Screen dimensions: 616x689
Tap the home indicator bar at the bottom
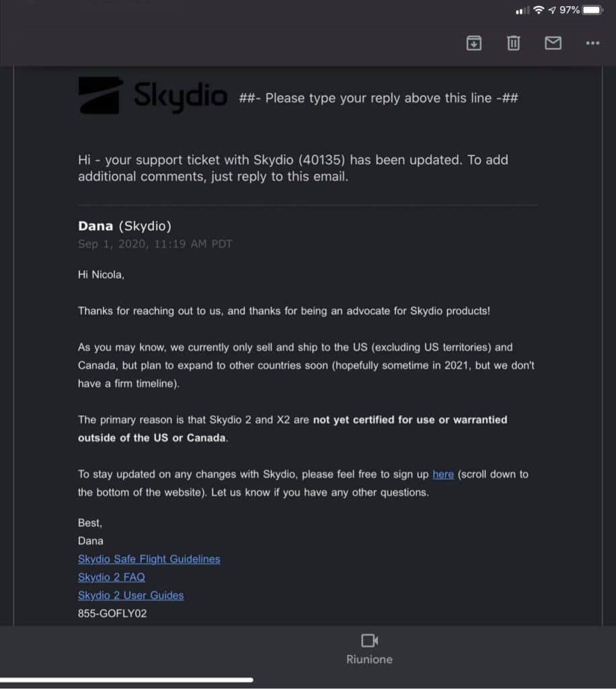126,680
